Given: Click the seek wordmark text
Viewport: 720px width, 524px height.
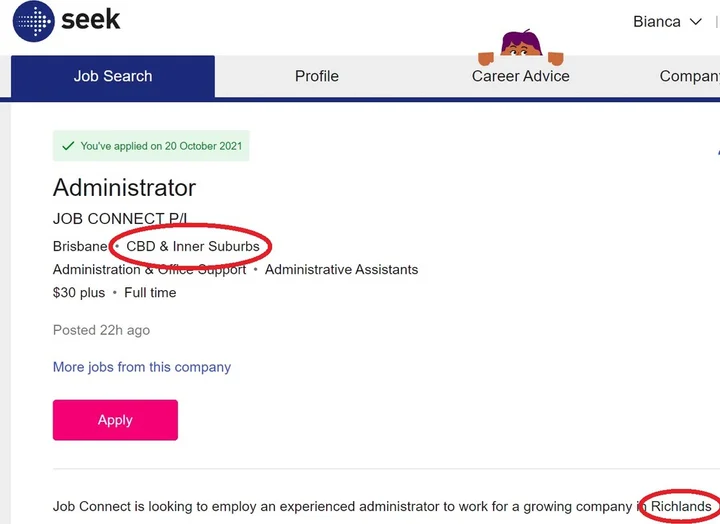Looking at the screenshot, I should coord(90,20).
